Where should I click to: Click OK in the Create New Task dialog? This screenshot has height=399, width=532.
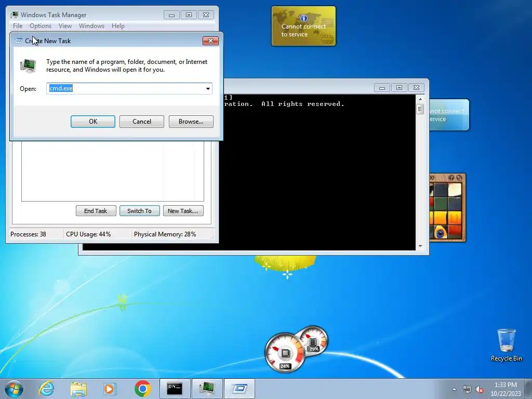tap(92, 122)
